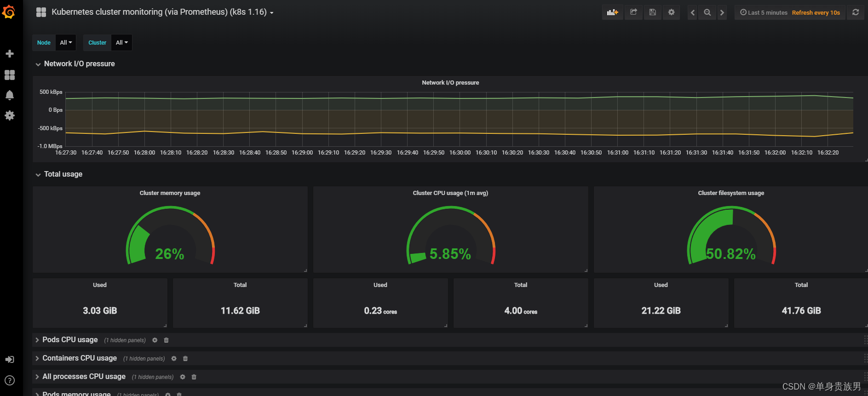This screenshot has width=868, height=396.
Task: Click the Node variable label
Action: click(44, 42)
